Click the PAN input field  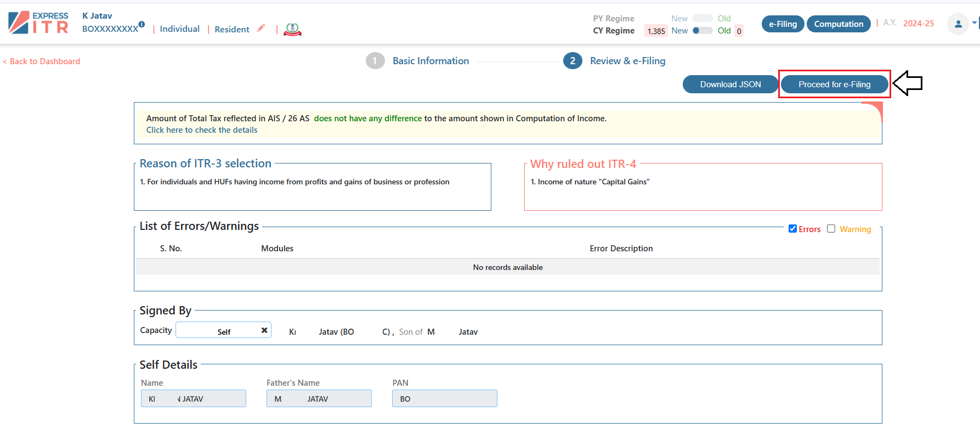pyautogui.click(x=445, y=398)
